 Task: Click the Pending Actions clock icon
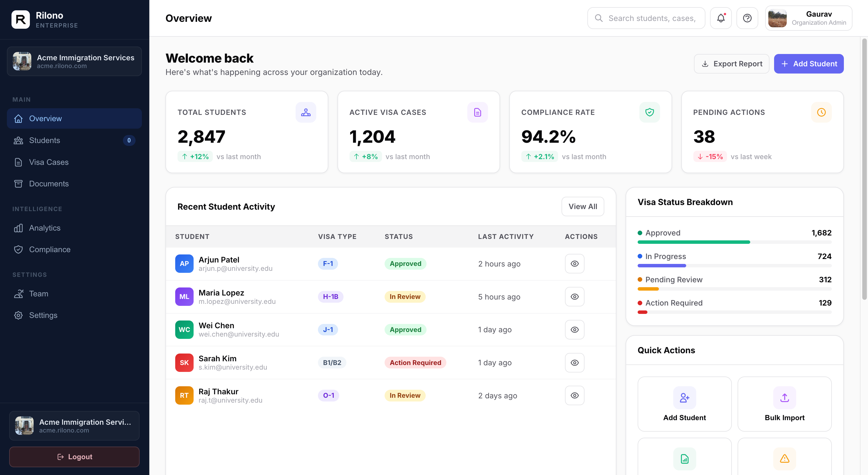(x=821, y=112)
